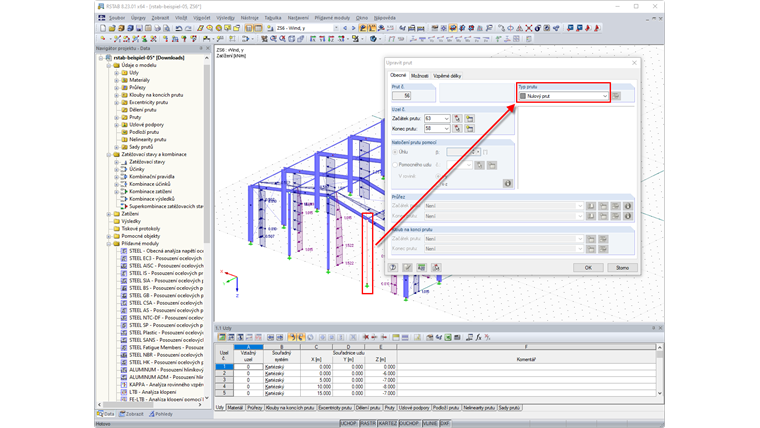Image resolution: width=760 pixels, height=428 pixels.
Task: Open the Uzlové podpory table tab
Action: coord(414,408)
